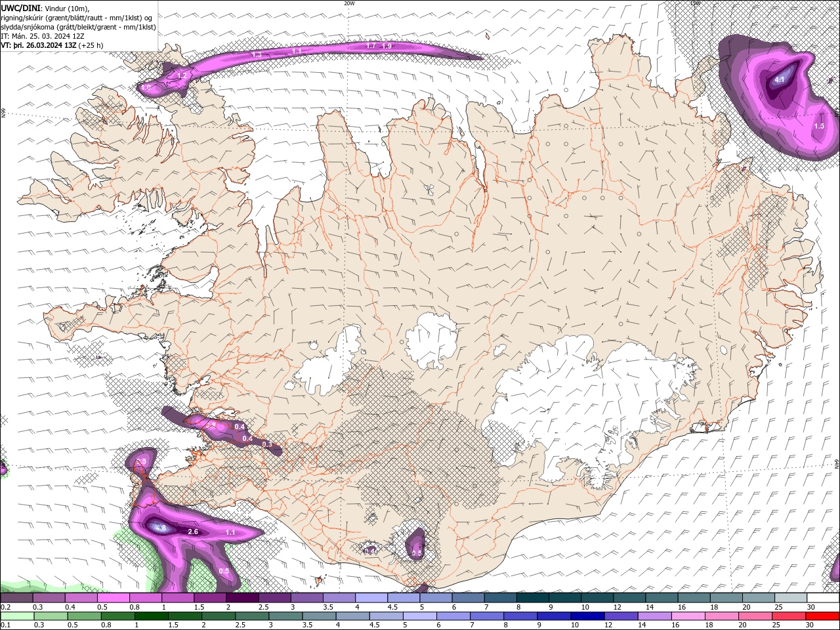Viewport: 840px width, 630px height.
Task: Click the 20W longitude label
Action: [x=349, y=3]
